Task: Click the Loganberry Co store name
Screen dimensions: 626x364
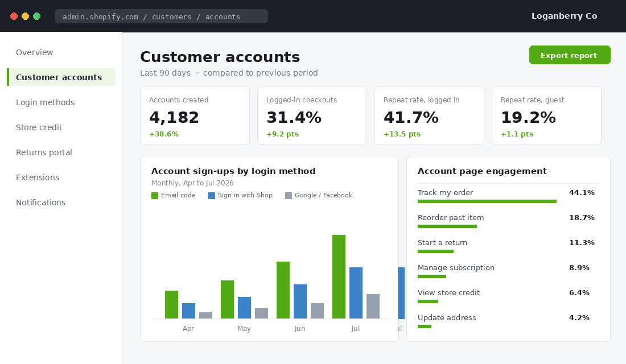Action: tap(564, 16)
